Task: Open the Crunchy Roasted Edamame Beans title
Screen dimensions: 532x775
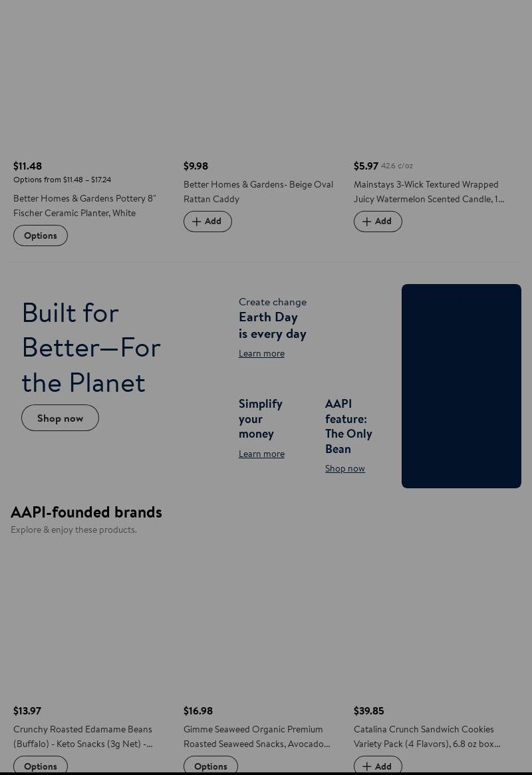Action: (x=83, y=736)
